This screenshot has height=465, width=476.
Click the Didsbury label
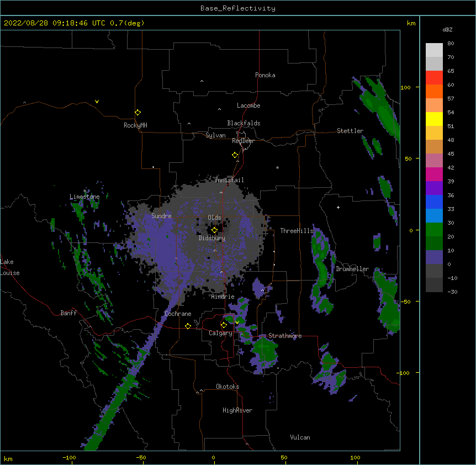[212, 238]
